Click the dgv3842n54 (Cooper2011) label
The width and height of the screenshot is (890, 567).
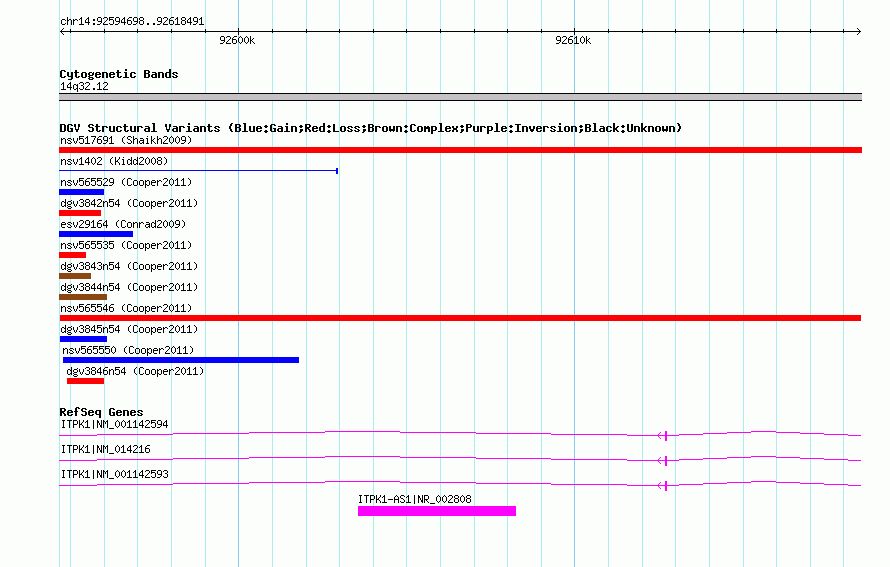(129, 203)
